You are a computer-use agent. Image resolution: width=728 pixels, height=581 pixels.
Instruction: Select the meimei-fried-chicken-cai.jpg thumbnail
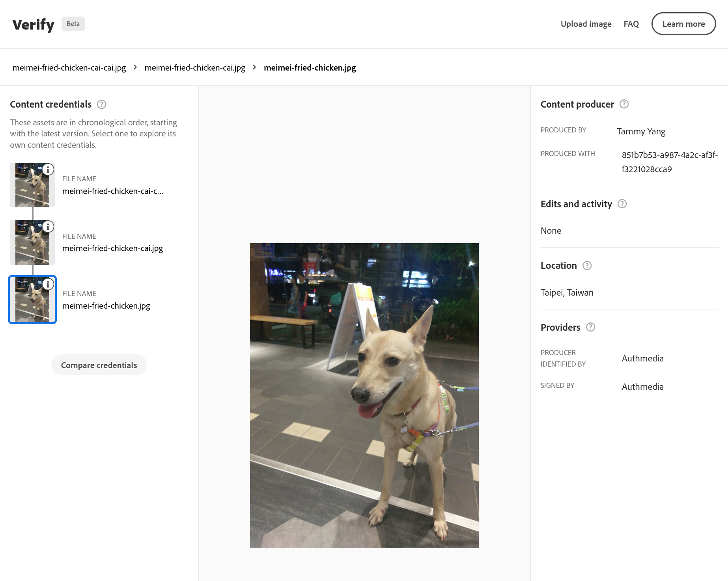coord(32,244)
